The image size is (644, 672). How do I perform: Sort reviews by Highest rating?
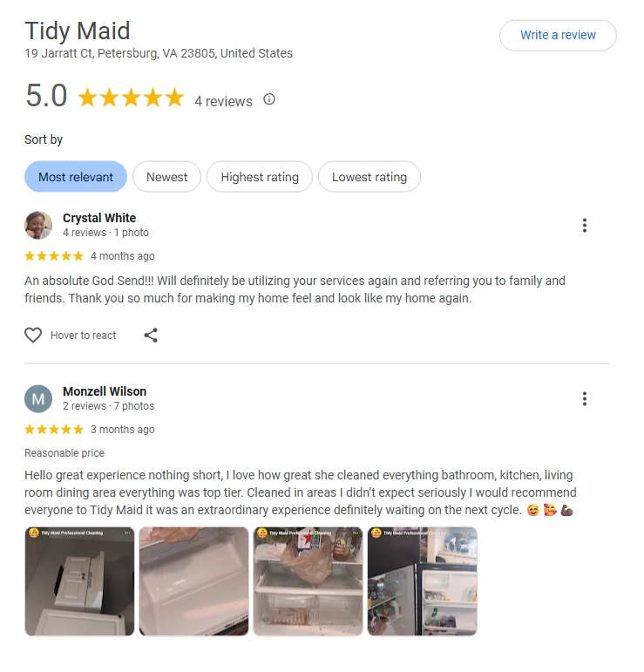tap(260, 177)
